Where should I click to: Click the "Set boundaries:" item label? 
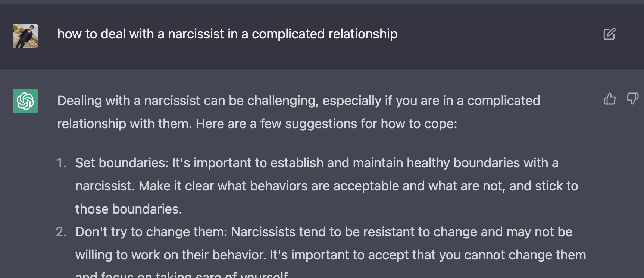click(122, 163)
